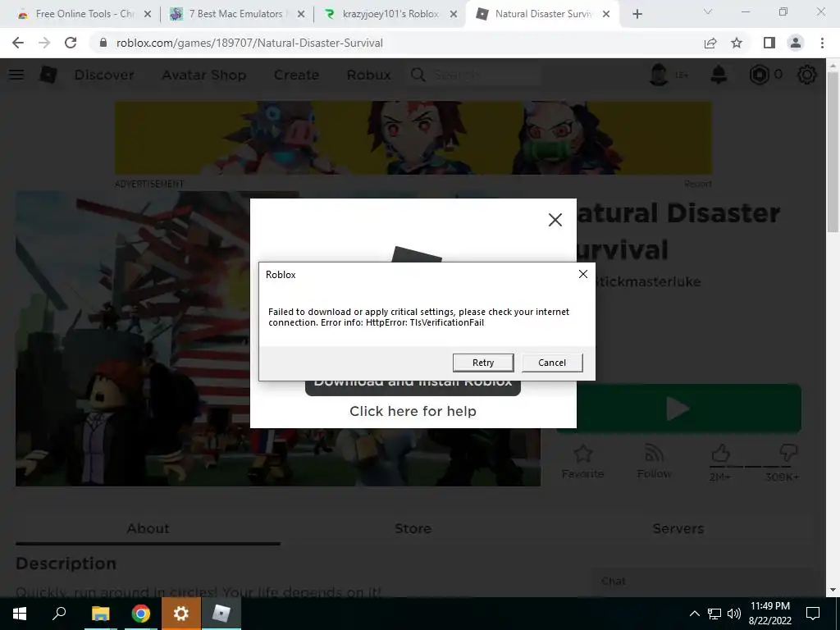Open a new browser tab with the plus
840x630 pixels.
[637, 14]
